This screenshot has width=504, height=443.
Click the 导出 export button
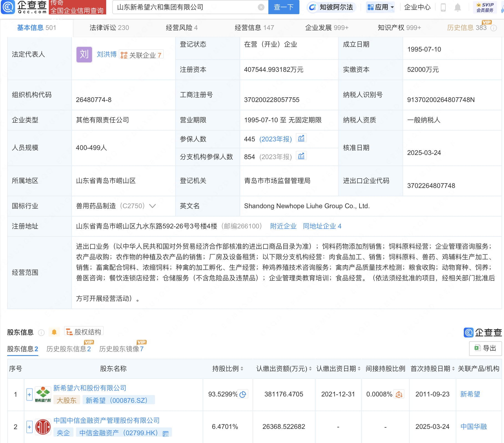(x=485, y=348)
